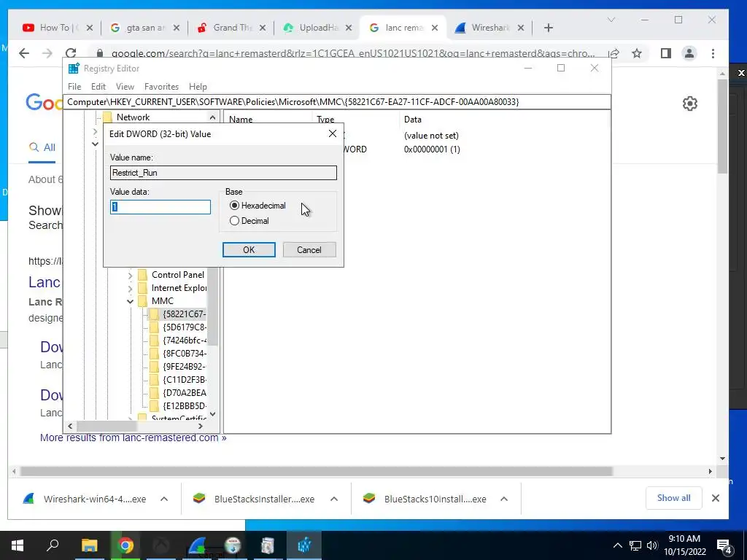Open the Chrome profile avatar

coord(689,53)
